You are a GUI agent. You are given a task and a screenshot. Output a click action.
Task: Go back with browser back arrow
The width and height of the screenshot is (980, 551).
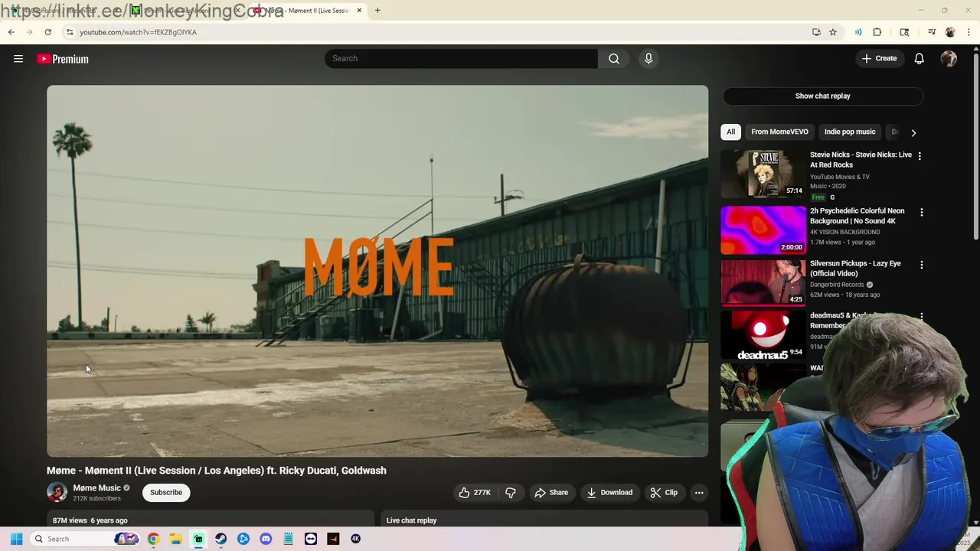(11, 32)
